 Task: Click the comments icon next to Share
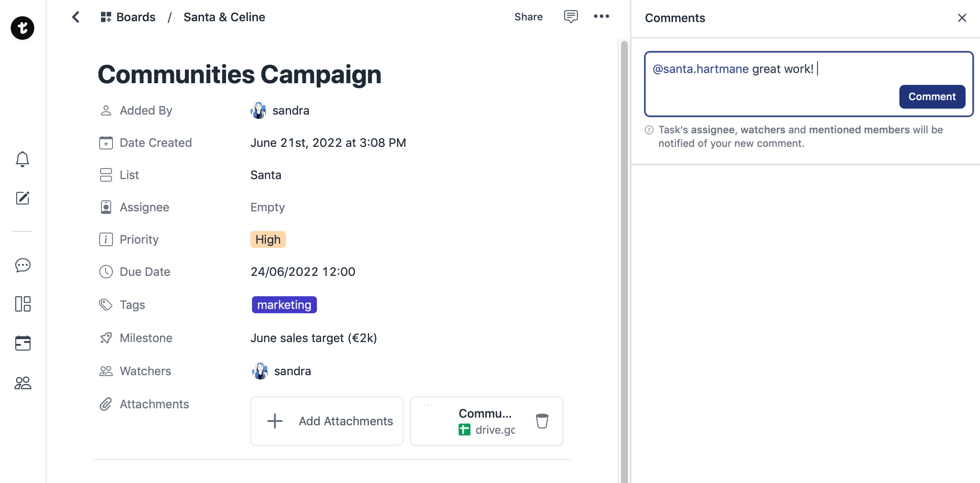pyautogui.click(x=571, y=17)
